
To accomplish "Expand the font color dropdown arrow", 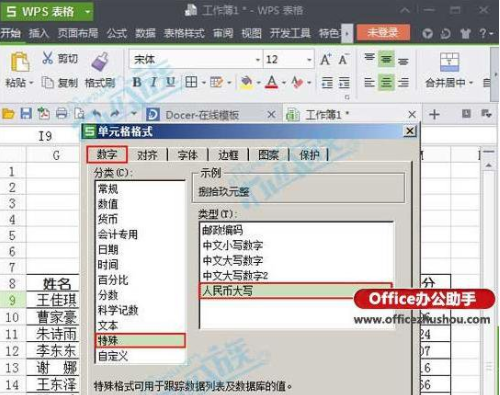I will click(284, 83).
